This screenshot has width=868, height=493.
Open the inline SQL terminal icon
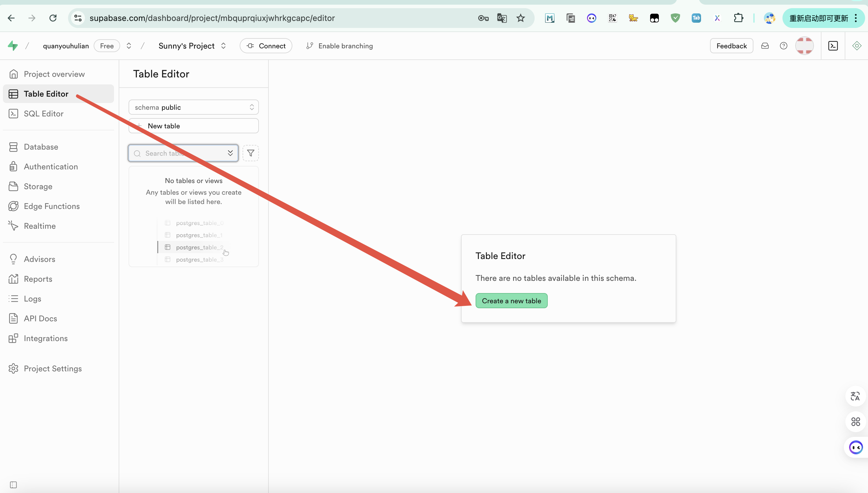point(833,46)
